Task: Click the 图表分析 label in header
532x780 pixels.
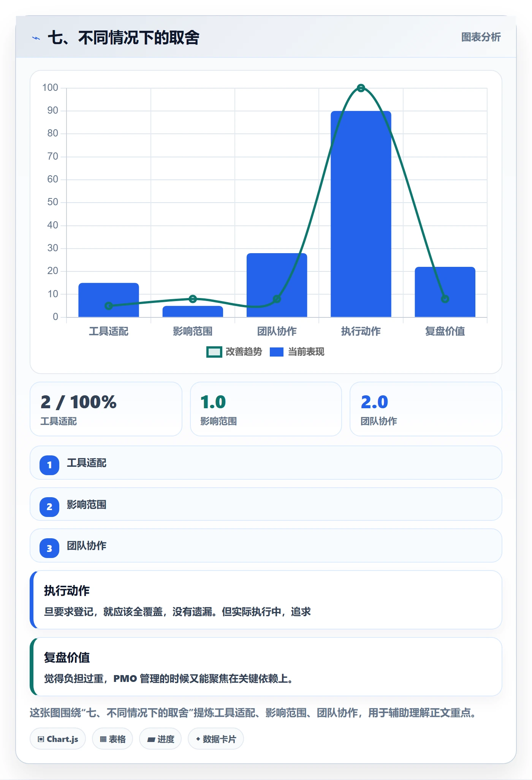Action: click(481, 37)
